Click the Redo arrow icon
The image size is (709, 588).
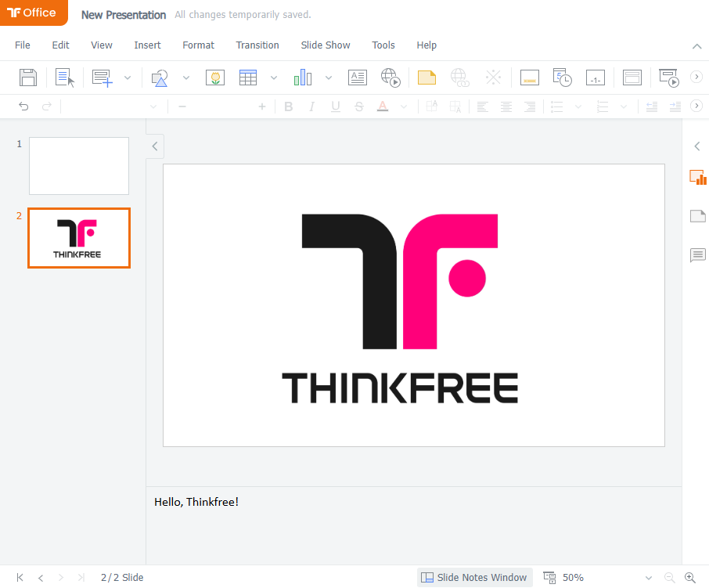pos(47,106)
